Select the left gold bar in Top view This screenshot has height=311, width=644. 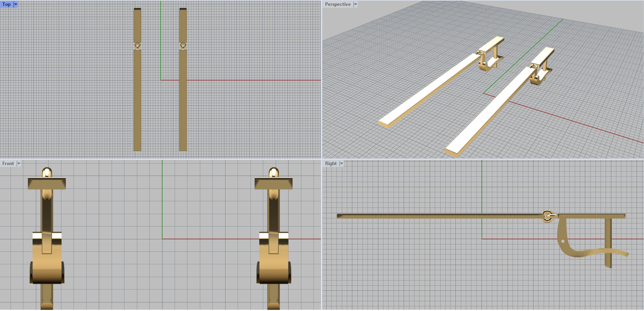pyautogui.click(x=137, y=101)
